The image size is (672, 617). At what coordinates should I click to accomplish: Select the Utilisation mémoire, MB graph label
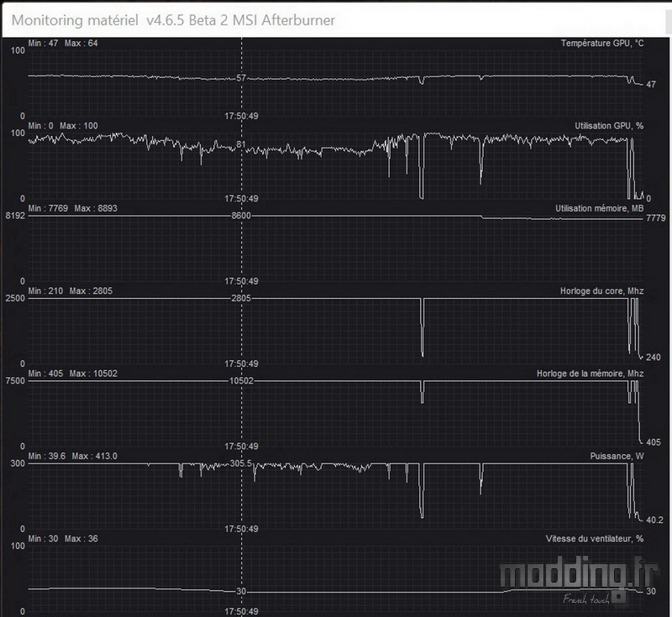pos(600,208)
